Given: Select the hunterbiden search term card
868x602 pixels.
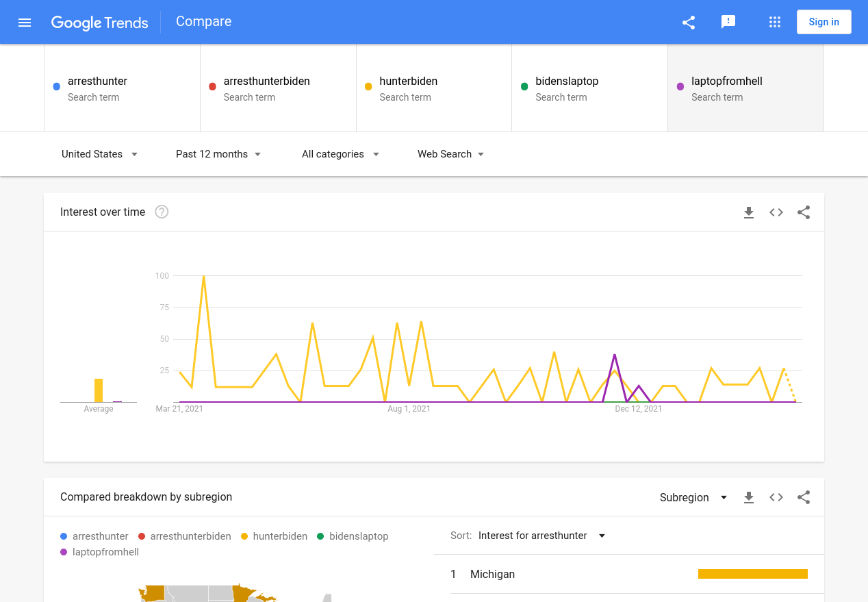Looking at the screenshot, I should (x=434, y=88).
